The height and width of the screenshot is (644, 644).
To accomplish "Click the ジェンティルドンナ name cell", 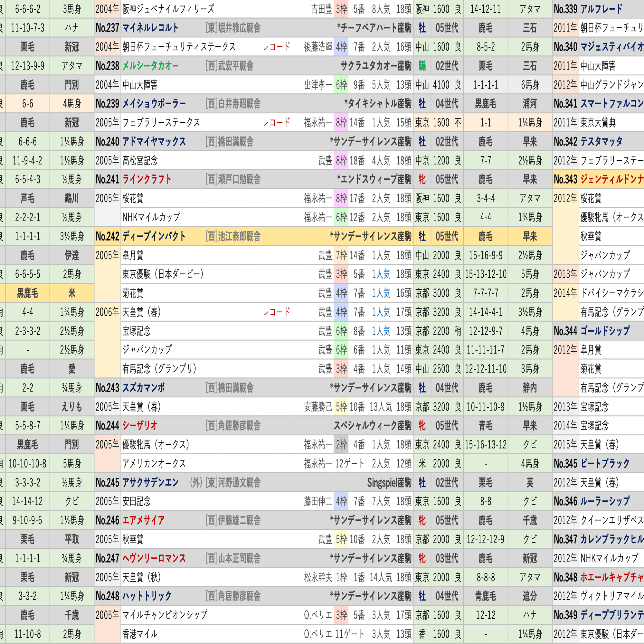I will tap(611, 179).
